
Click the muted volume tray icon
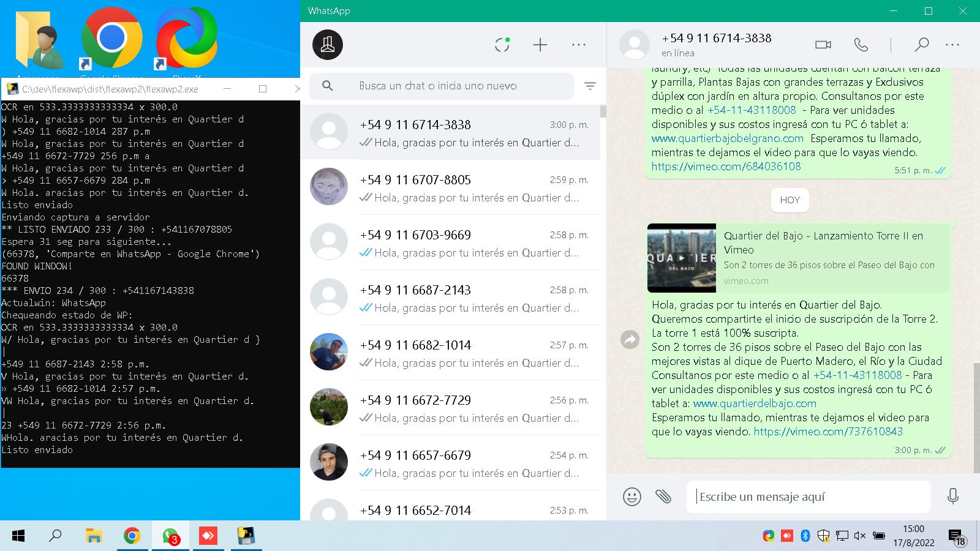(860, 536)
